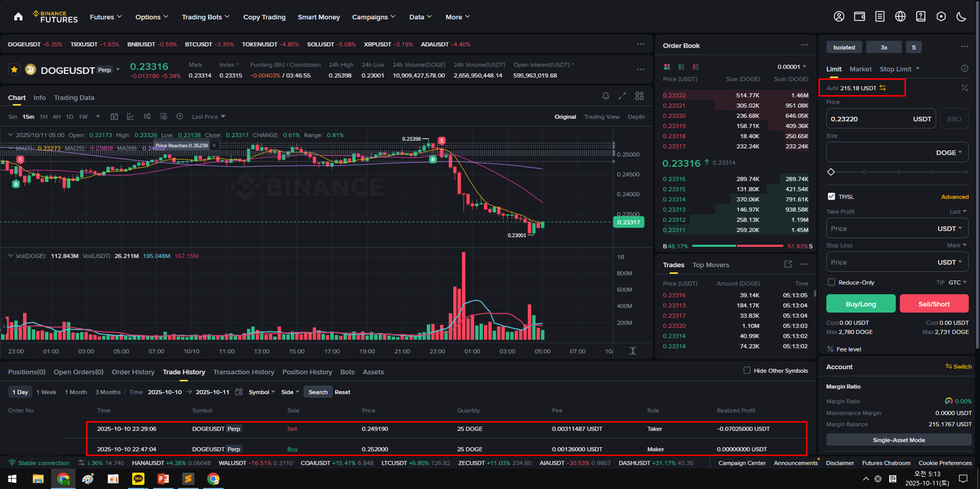Open the chart settings circular icon
Image resolution: width=980 pixels, height=489 pixels.
coord(180,117)
